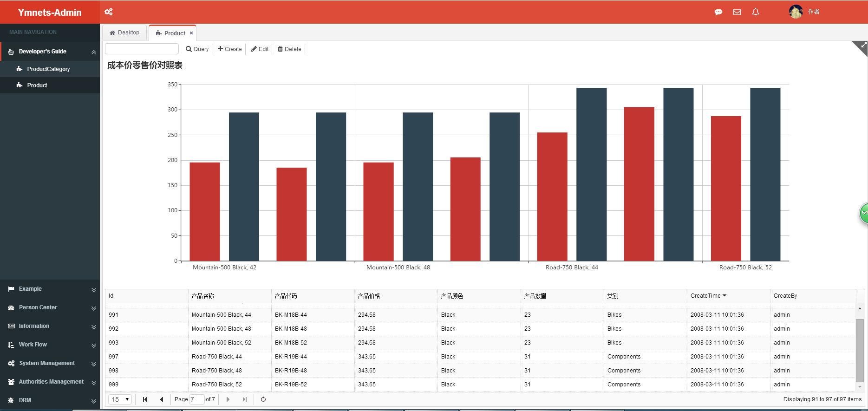Screen dimensions: 868x411
Task: Close the Product tab
Action: [191, 33]
